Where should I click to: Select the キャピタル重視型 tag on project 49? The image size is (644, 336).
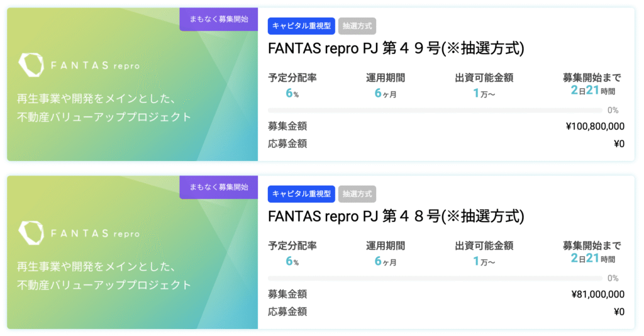pyautogui.click(x=301, y=26)
